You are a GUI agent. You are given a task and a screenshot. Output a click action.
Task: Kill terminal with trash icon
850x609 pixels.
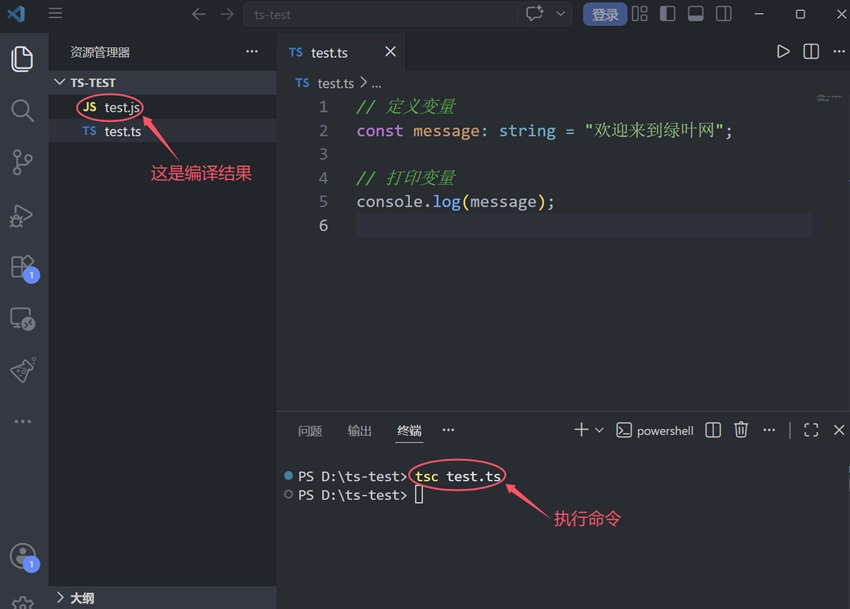(741, 429)
